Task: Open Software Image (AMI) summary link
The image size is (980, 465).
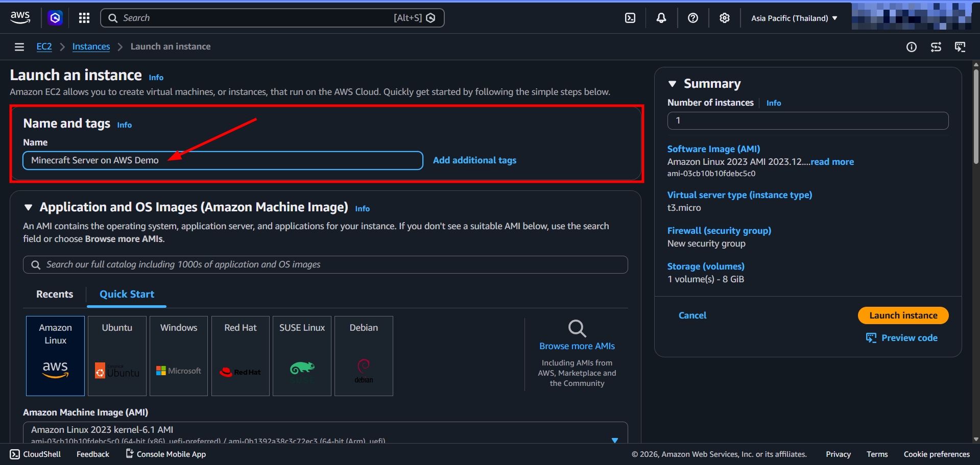Action: (x=713, y=149)
